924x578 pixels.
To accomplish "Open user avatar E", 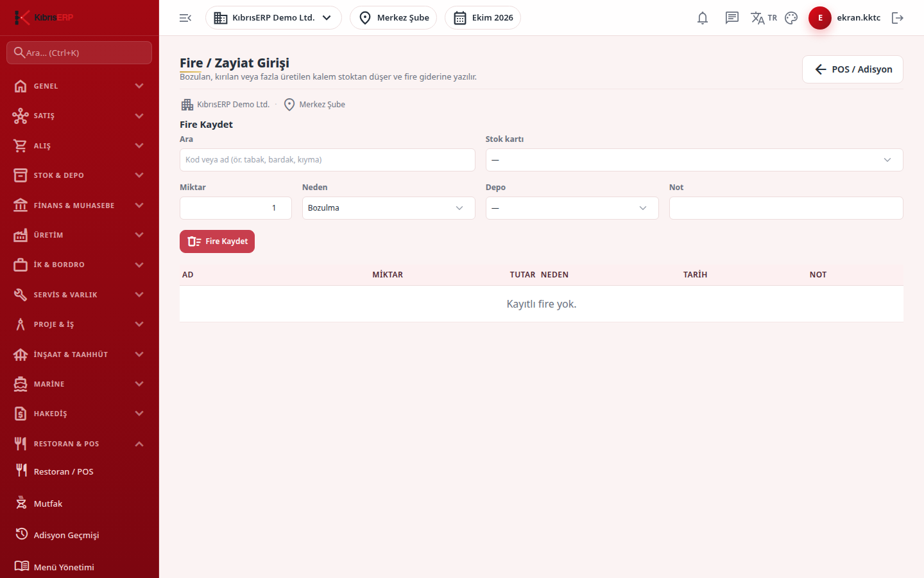I will pyautogui.click(x=820, y=18).
